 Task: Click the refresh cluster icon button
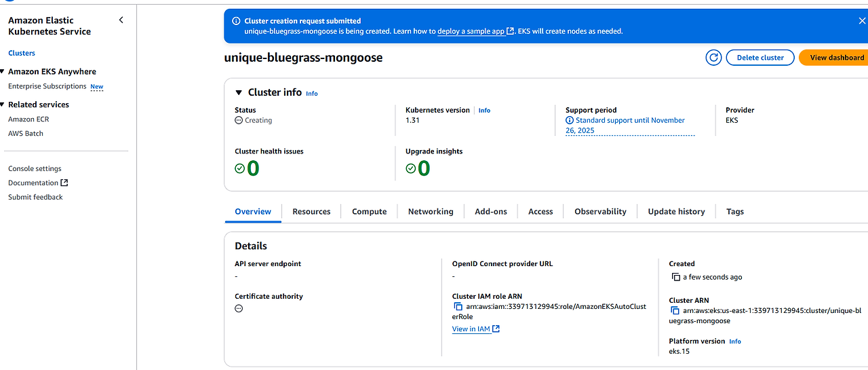point(713,58)
